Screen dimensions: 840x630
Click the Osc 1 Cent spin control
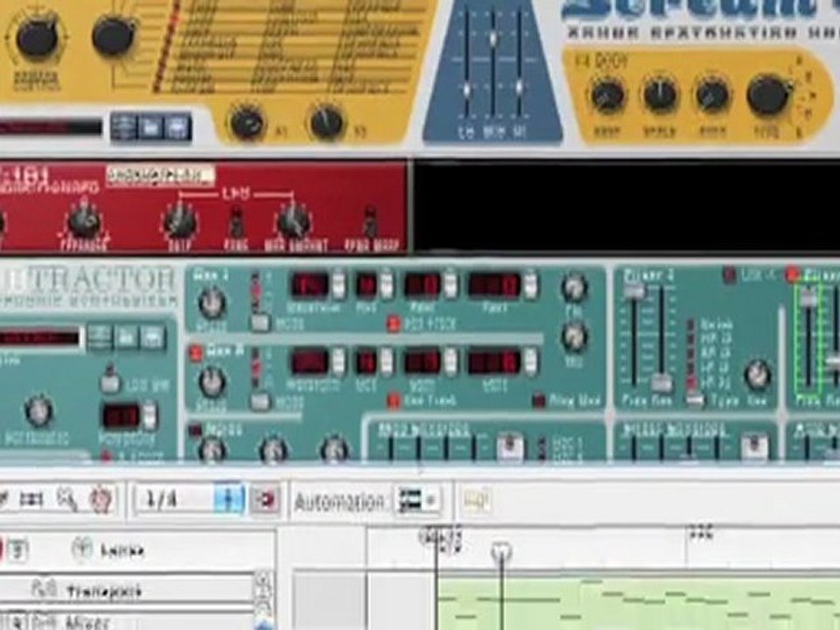530,285
